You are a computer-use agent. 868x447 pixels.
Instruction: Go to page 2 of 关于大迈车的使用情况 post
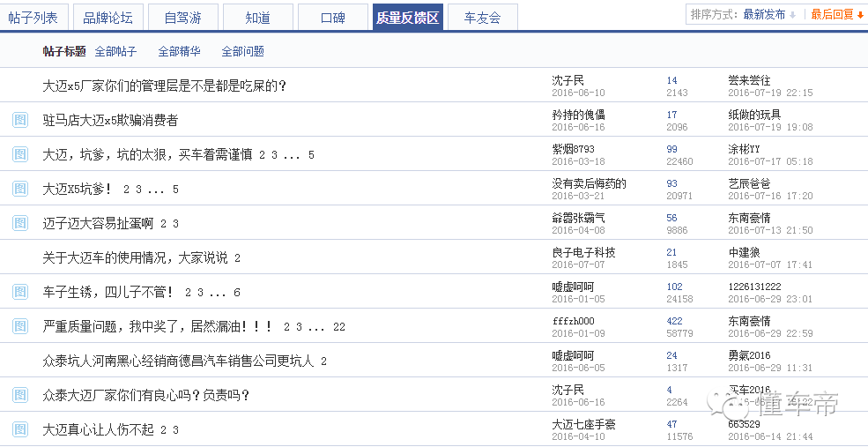coord(237,258)
